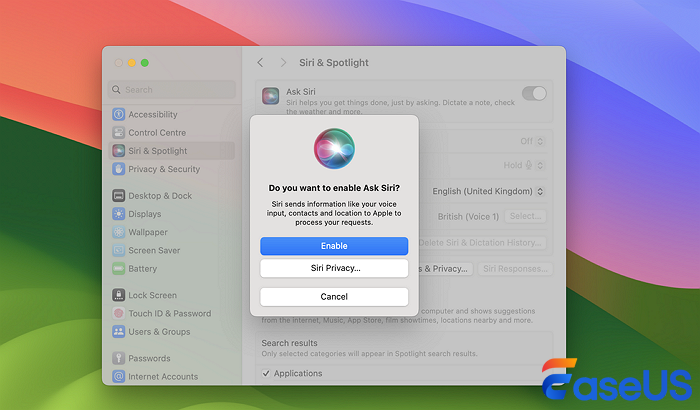
Task: Click the Desktop & Dock icon
Action: click(118, 196)
